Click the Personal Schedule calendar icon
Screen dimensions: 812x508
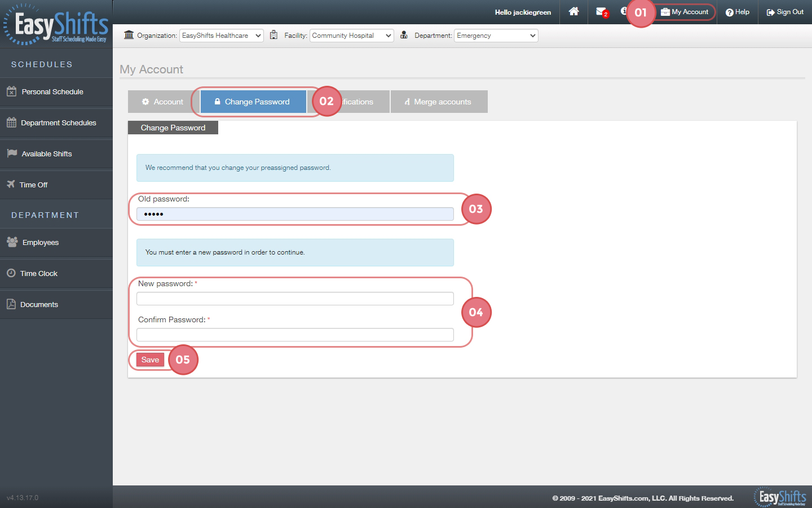click(x=11, y=91)
